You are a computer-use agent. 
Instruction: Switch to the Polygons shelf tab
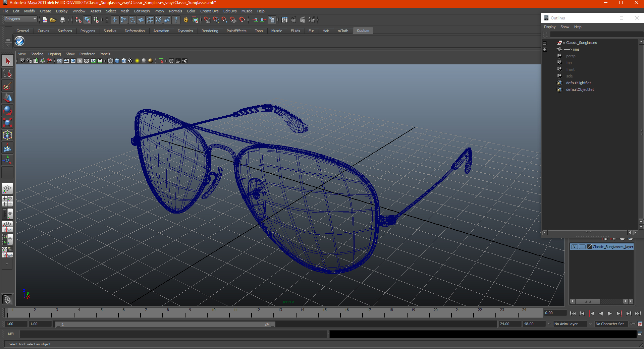coord(88,31)
